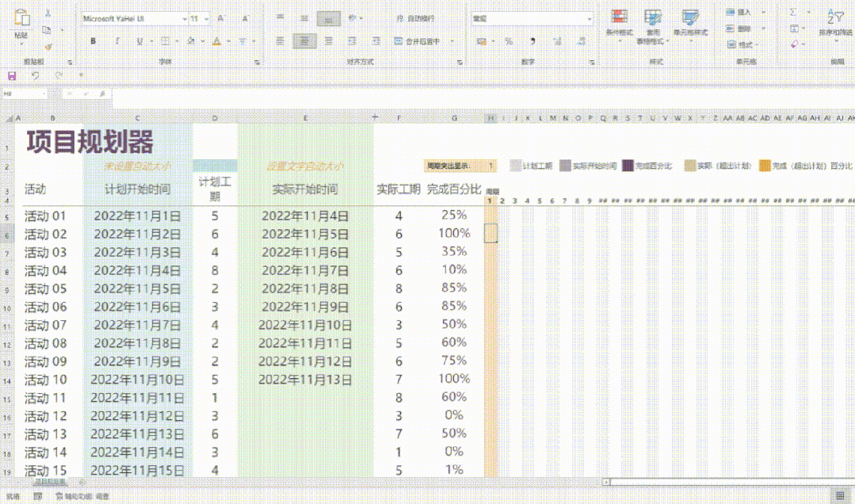The image size is (855, 504).
Task: Click the increase decimal icon
Action: pos(557,41)
